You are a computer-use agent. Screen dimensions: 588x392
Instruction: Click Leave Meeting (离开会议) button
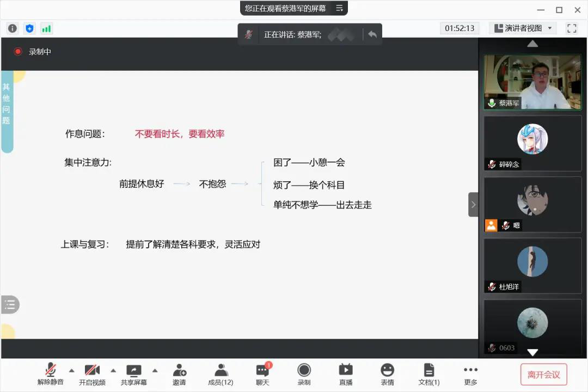point(543,375)
